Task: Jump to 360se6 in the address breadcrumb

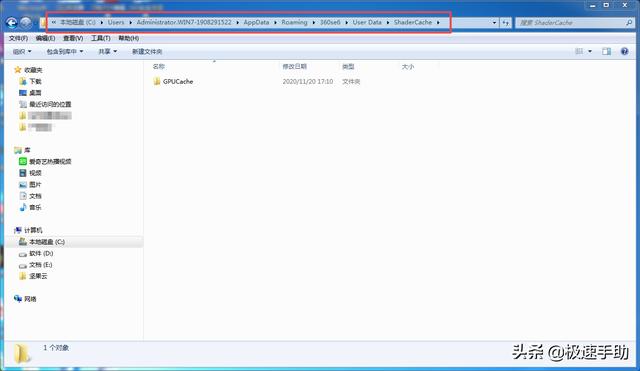Action: point(330,22)
